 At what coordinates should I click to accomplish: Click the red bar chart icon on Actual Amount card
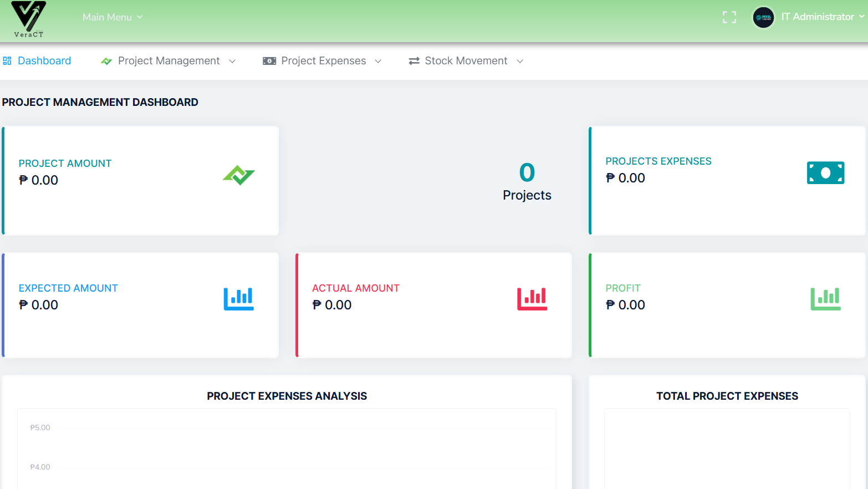[532, 299]
